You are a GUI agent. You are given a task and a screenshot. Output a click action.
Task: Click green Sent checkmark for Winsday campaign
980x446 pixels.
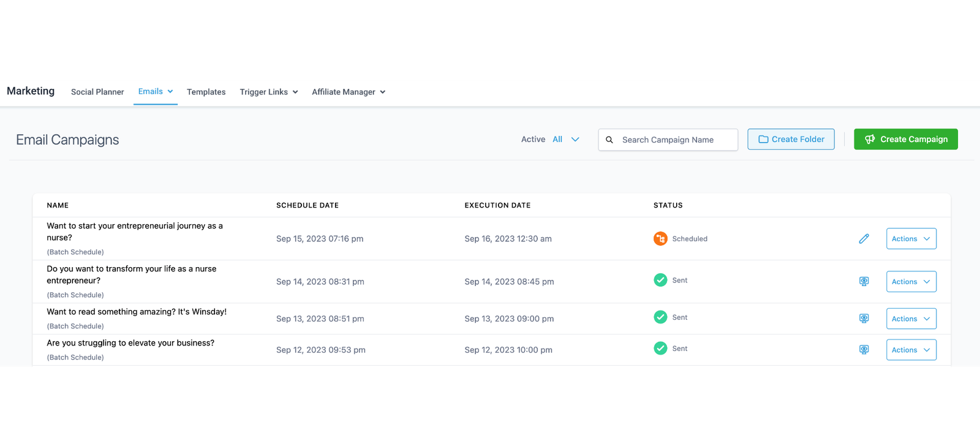point(660,317)
